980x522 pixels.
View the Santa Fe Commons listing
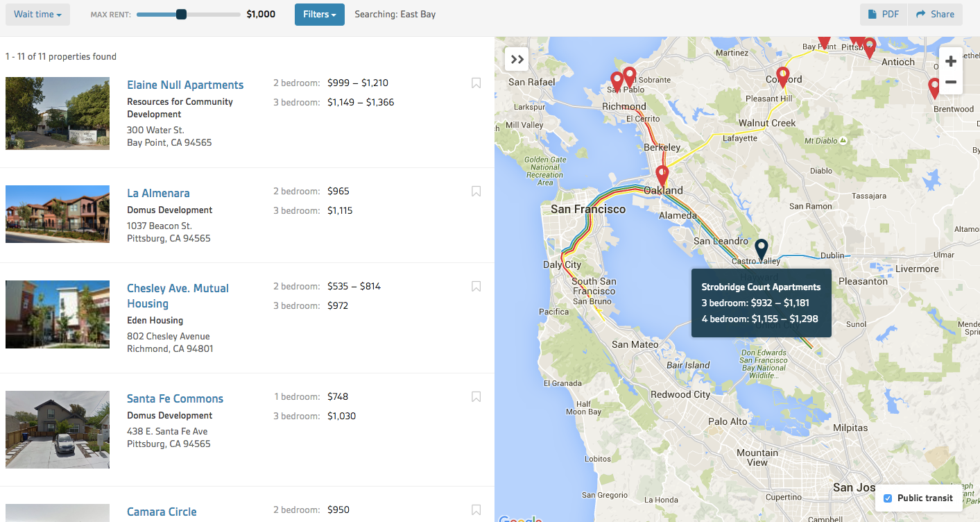(175, 398)
